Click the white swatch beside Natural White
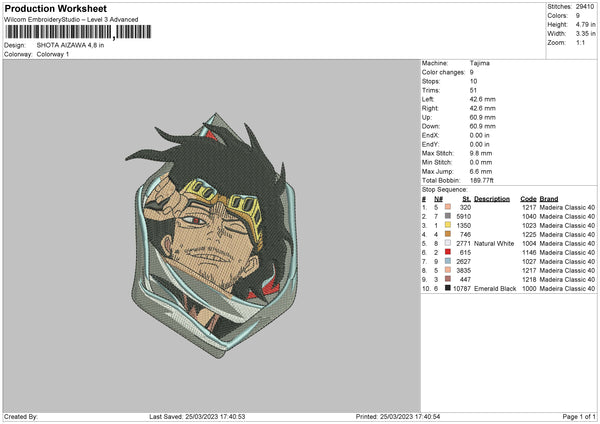 click(448, 243)
